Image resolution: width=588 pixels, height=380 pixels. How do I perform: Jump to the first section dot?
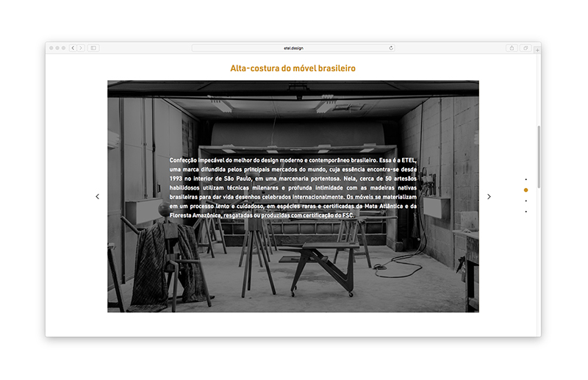(526, 179)
